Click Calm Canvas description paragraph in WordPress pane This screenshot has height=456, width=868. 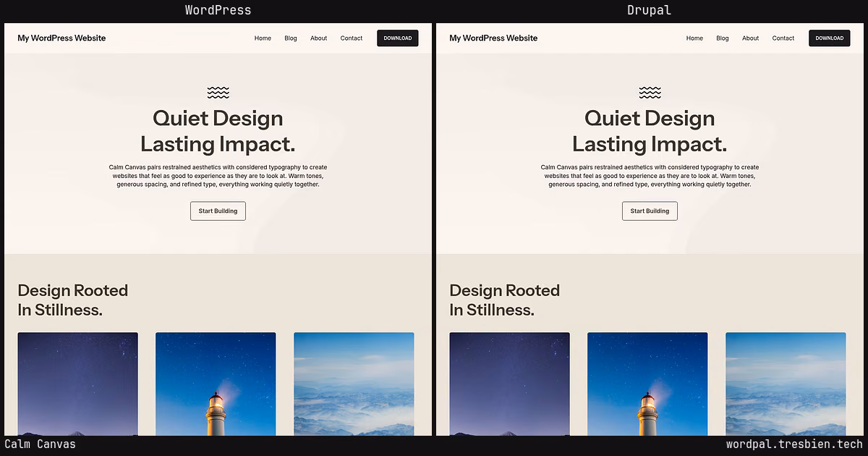coord(218,176)
